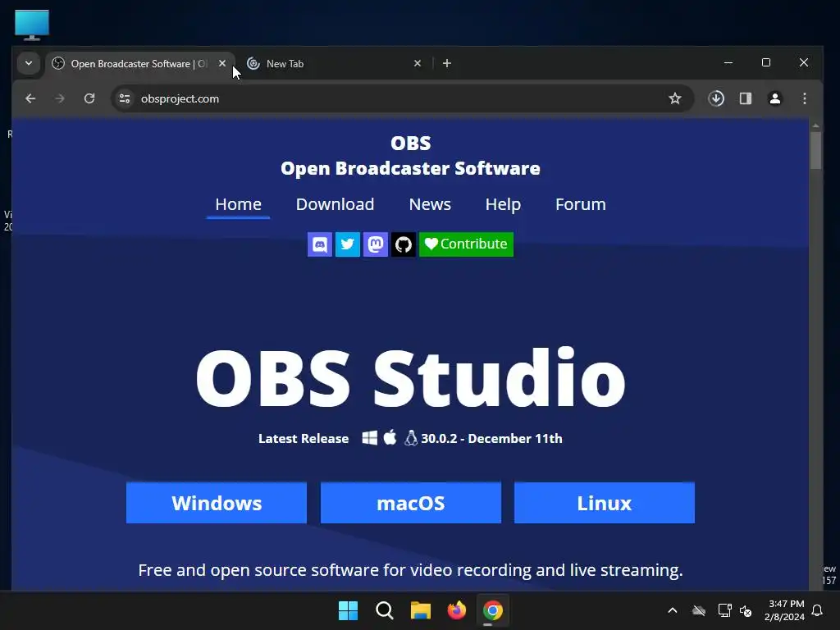Open the OBS Mastodon icon link
The image size is (840, 630).
[376, 244]
